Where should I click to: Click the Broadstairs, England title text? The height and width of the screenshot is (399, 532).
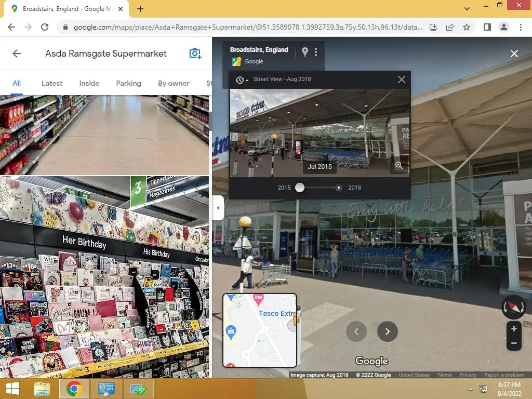[x=259, y=49]
